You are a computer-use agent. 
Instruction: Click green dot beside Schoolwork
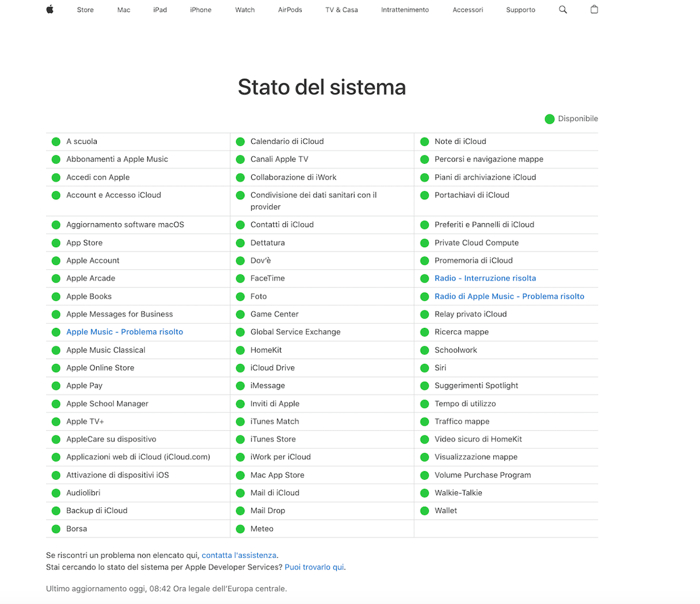coord(425,350)
